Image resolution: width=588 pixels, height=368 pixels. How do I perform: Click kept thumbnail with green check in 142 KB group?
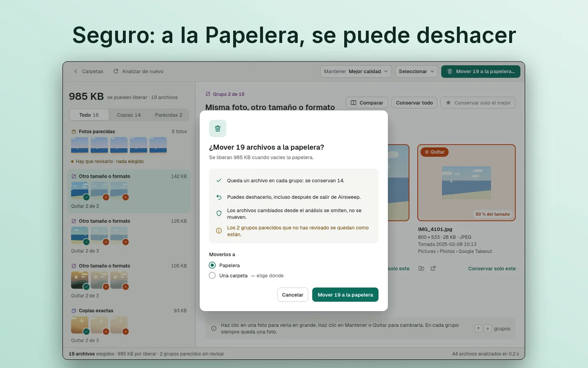click(80, 190)
